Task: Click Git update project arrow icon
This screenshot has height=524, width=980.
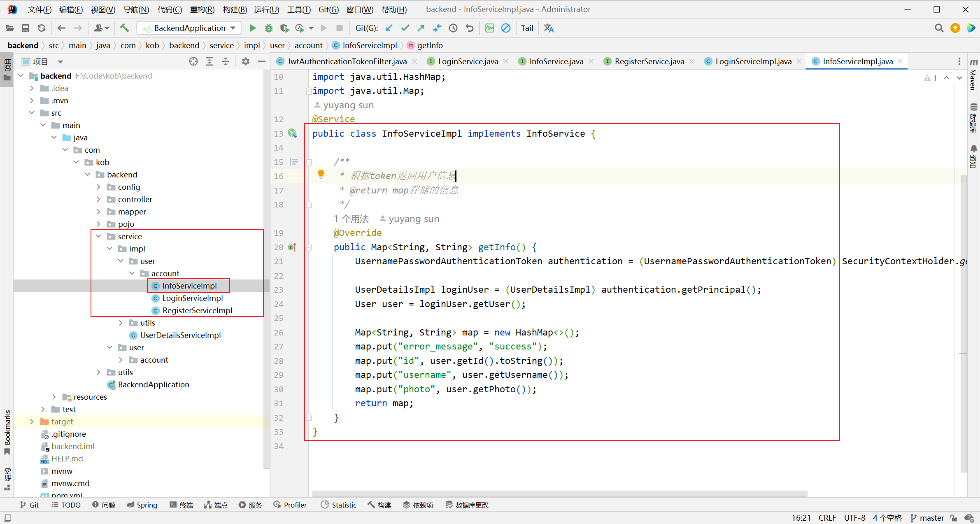Action: tap(389, 28)
